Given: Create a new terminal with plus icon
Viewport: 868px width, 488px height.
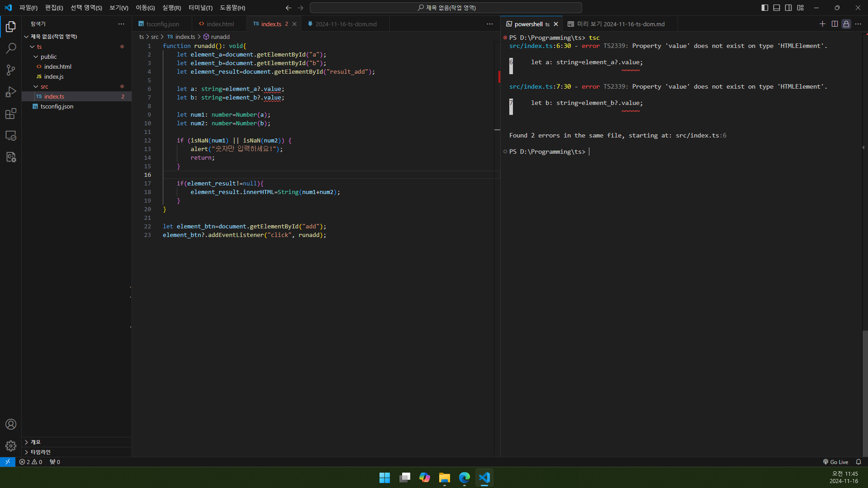Looking at the screenshot, I should pos(822,24).
